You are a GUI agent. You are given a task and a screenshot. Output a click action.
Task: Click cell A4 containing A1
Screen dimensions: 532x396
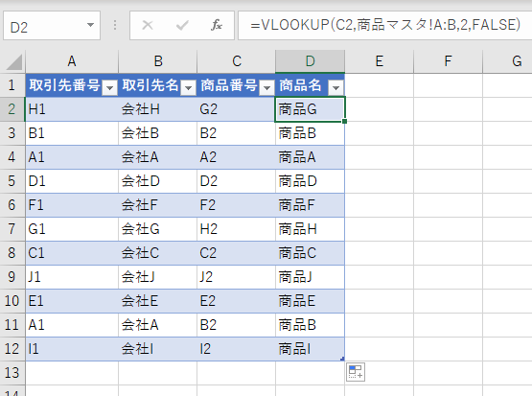[72, 157]
